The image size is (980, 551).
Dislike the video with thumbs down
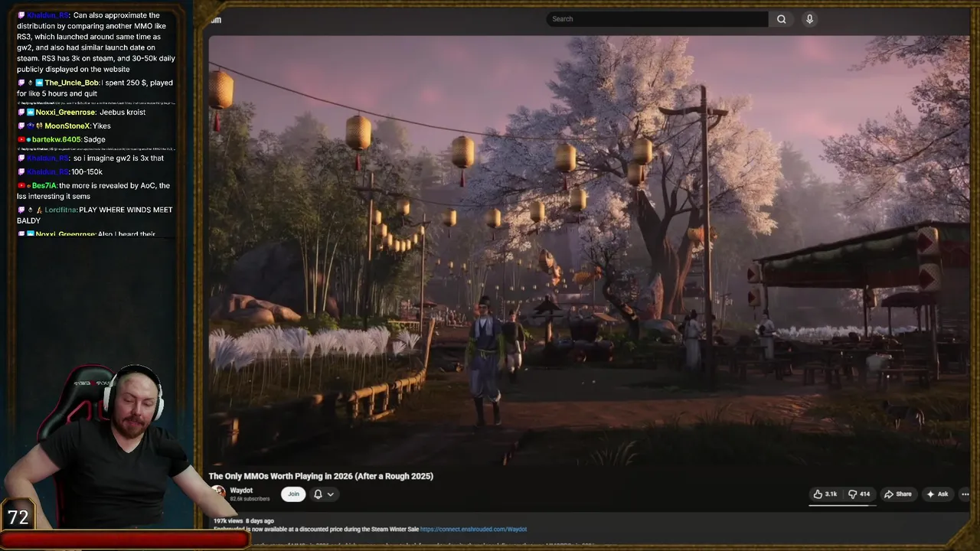click(859, 494)
